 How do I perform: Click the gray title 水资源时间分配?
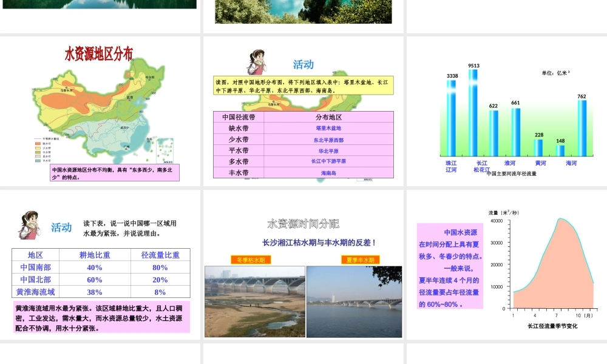click(x=303, y=224)
